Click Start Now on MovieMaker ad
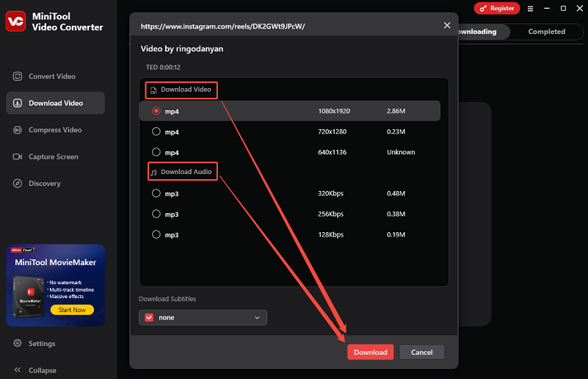 tap(72, 309)
